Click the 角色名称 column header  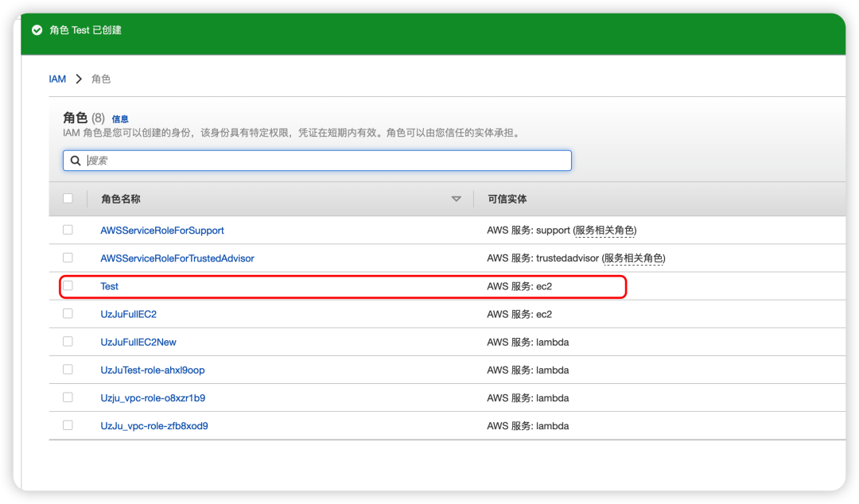point(121,199)
